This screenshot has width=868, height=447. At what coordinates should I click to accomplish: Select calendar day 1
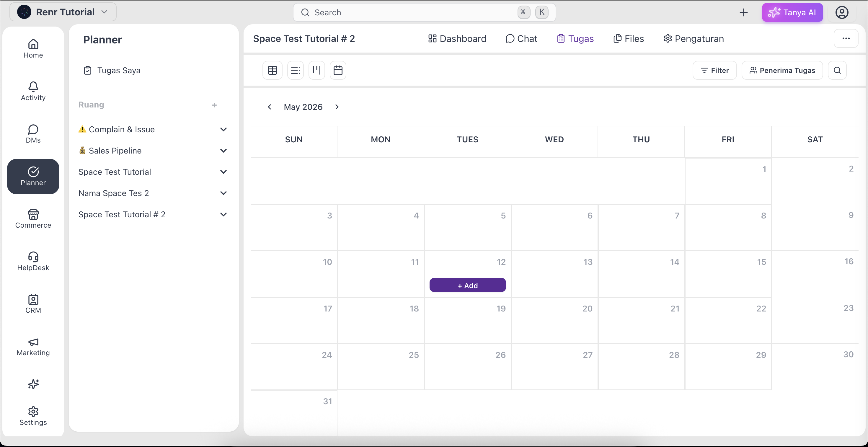click(x=728, y=181)
